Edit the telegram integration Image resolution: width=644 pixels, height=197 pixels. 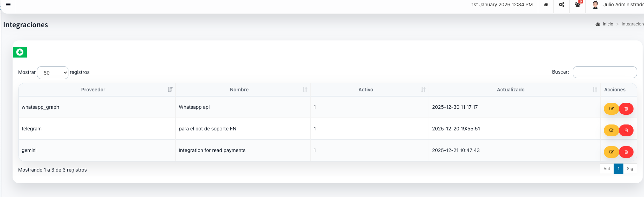[611, 130]
